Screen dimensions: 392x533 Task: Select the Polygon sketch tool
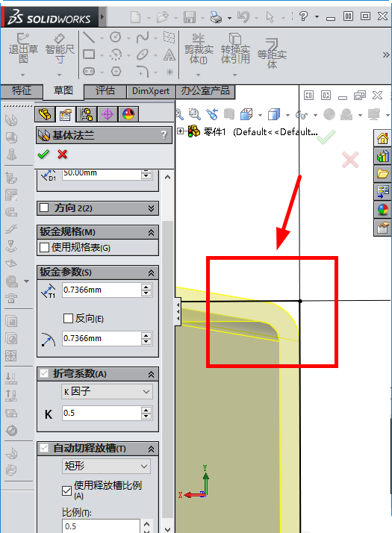pos(116,72)
